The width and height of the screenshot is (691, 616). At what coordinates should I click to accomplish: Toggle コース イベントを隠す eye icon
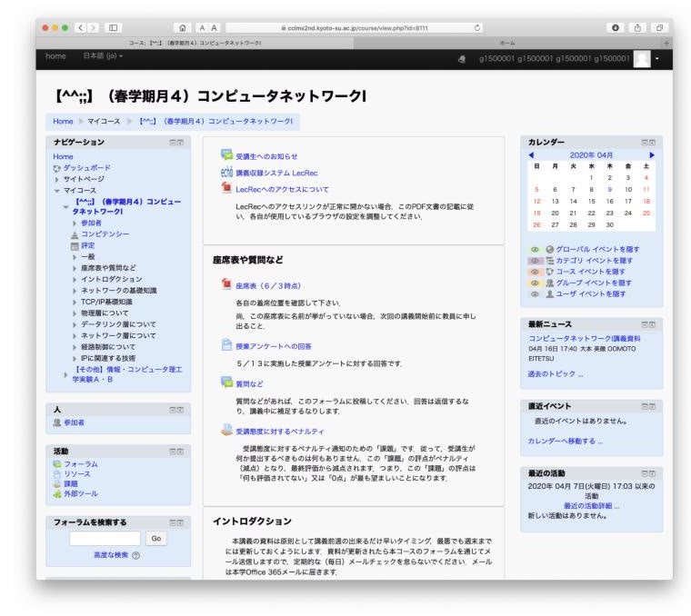click(535, 272)
